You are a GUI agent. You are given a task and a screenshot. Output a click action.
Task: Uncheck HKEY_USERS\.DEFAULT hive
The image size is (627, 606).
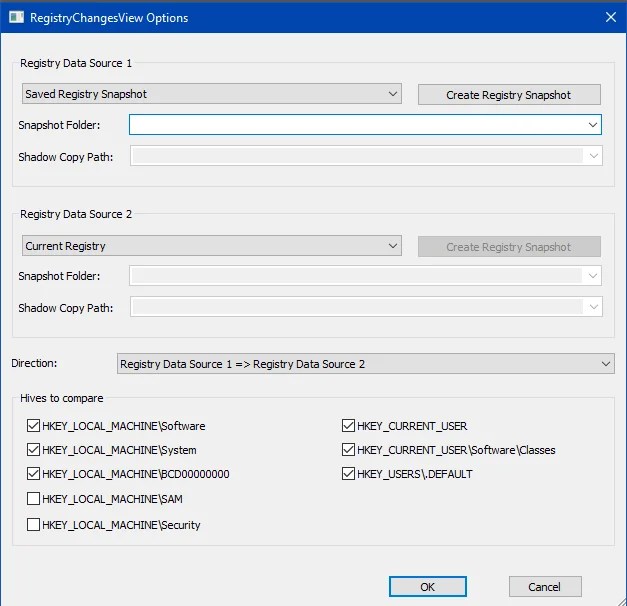pyautogui.click(x=348, y=474)
